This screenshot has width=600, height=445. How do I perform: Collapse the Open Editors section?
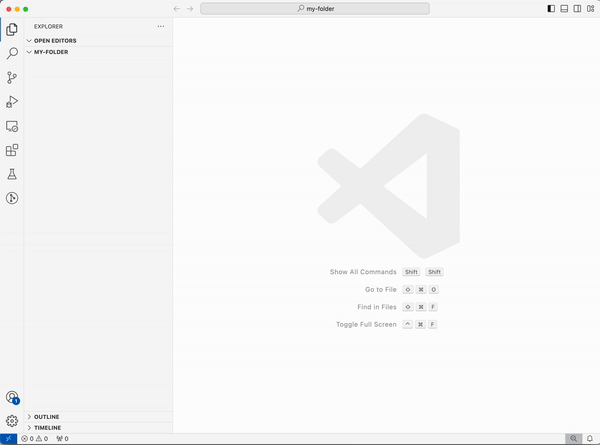(98, 41)
